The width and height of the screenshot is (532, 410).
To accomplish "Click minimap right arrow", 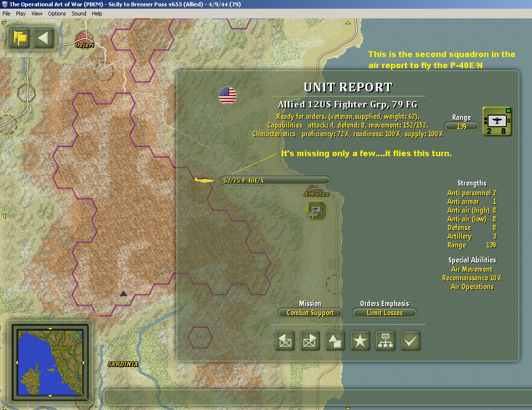I will click(x=84, y=363).
